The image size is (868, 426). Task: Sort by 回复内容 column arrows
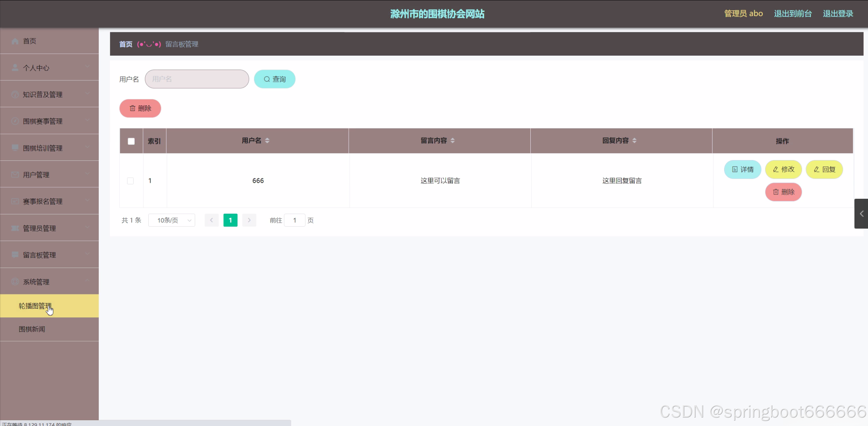[635, 141]
